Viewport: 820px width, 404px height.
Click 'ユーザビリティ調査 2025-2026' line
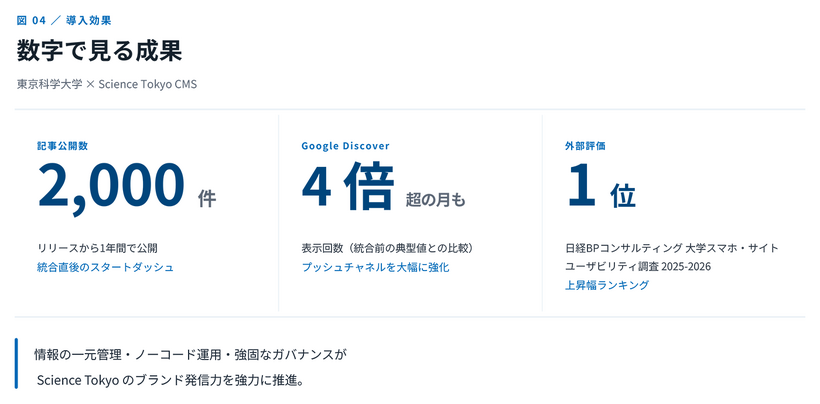[638, 267]
